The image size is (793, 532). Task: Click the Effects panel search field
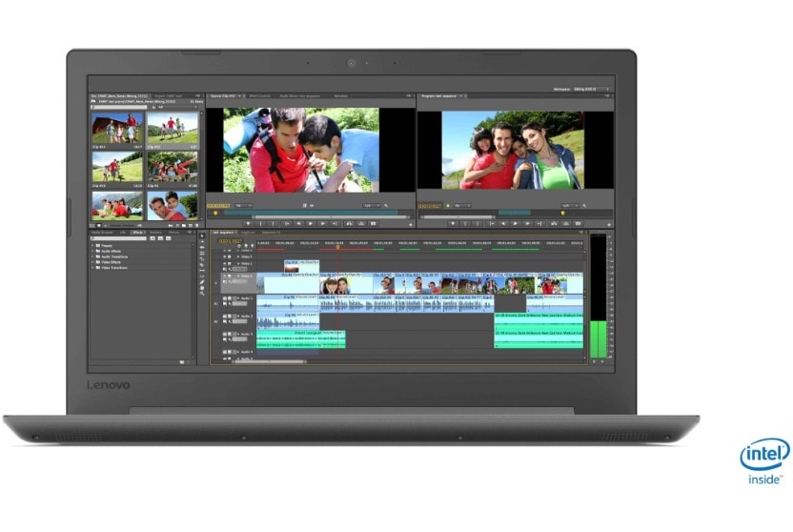pyautogui.click(x=119, y=238)
